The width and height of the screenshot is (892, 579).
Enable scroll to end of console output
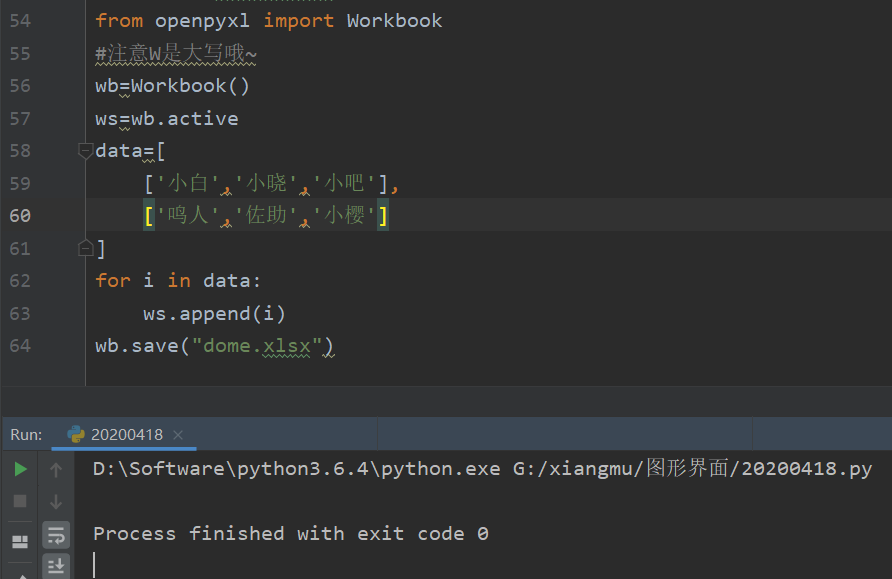pyautogui.click(x=56, y=566)
